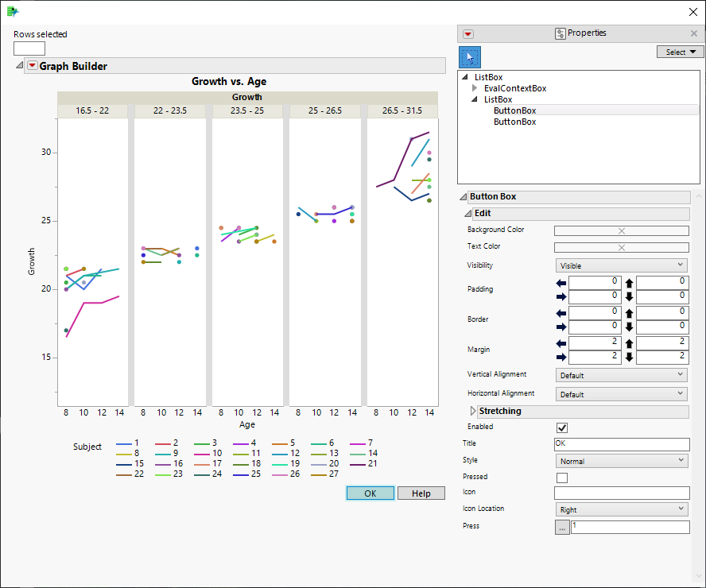Click the top padding up-arrow icon
Image resolution: width=706 pixels, height=588 pixels.
click(629, 283)
